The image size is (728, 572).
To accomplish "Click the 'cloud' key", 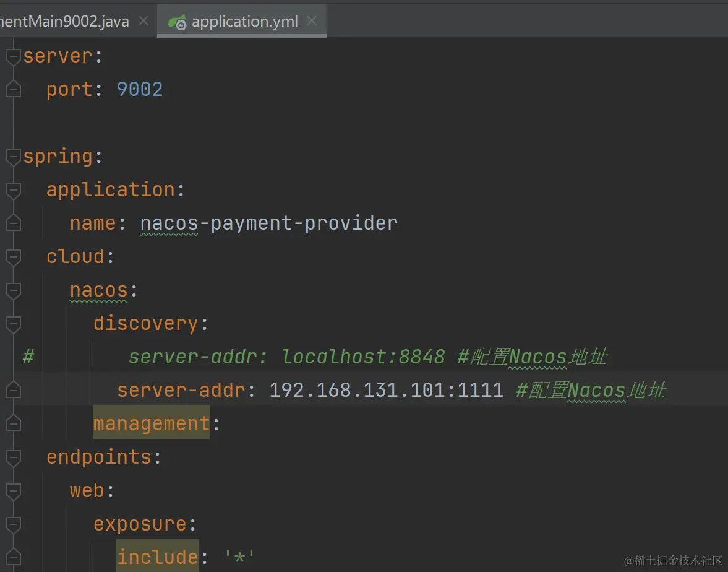I will pos(75,256).
